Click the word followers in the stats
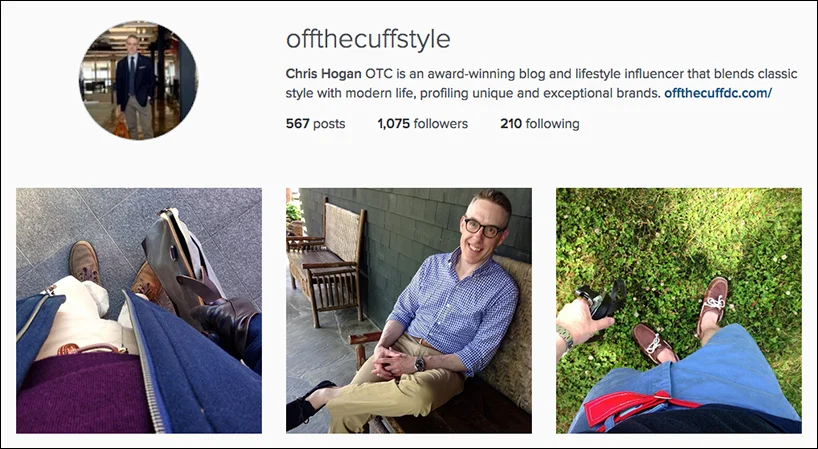The height and width of the screenshot is (449, 818). click(x=441, y=124)
